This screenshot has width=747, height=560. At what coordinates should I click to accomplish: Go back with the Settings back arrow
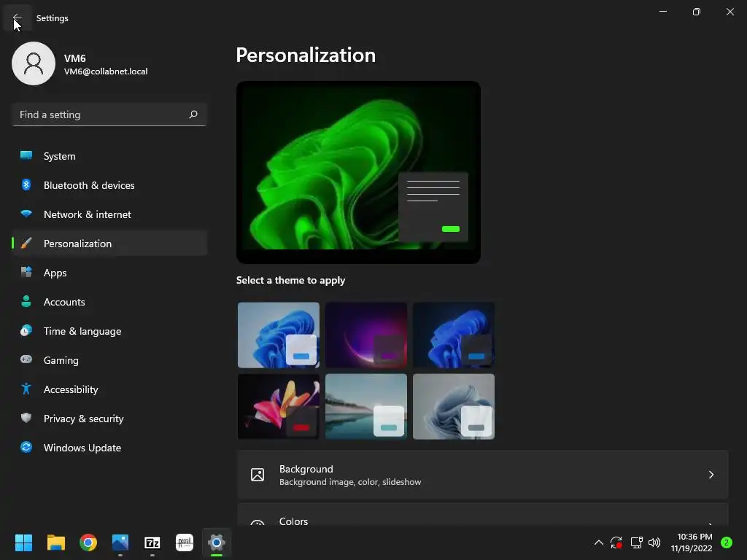18,18
